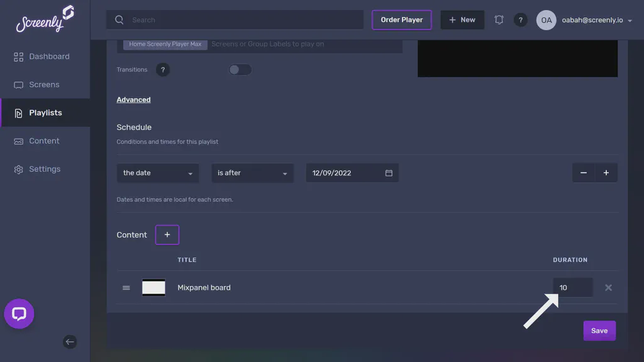Grab the drag handle next to Mixpanel board
644x362 pixels.
click(126, 287)
